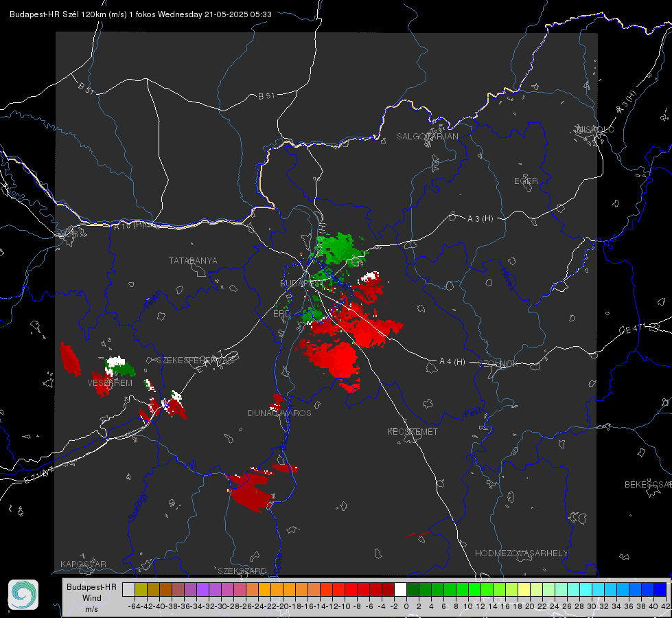672x618 pixels.
Task: Click the 30 value on the legend
Action: (x=592, y=606)
